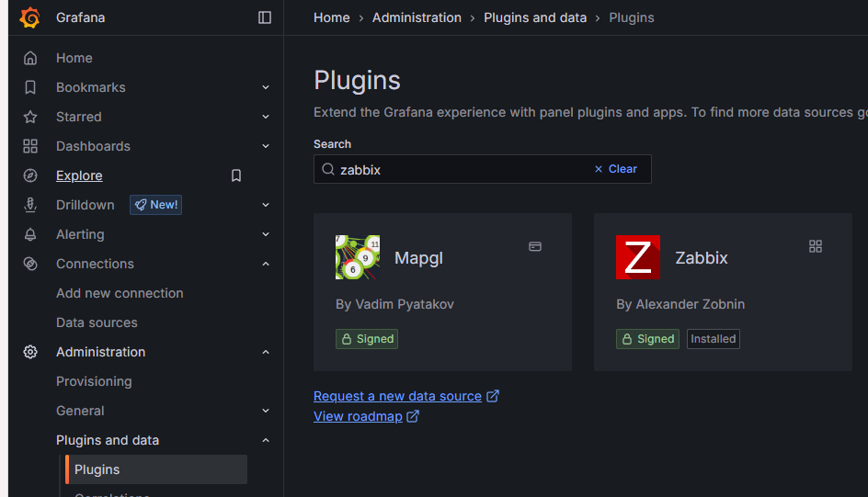Click the Grafana title text
The height and width of the screenshot is (497, 868).
80,17
